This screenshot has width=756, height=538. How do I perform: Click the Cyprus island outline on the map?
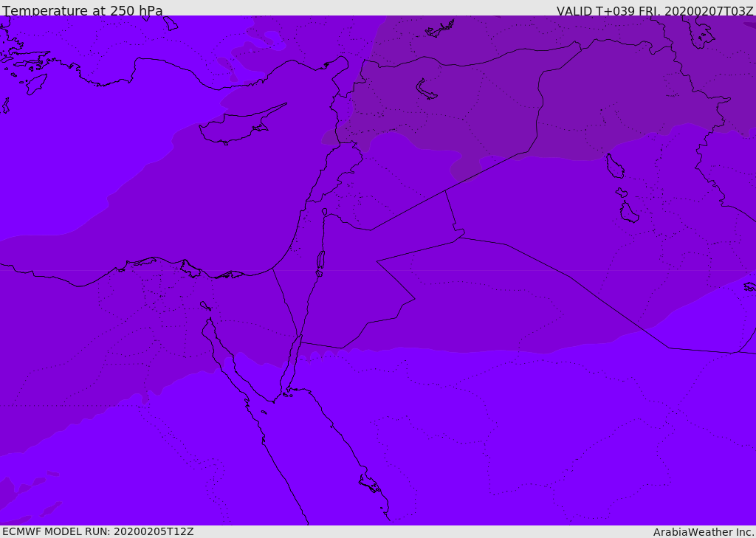click(x=241, y=125)
